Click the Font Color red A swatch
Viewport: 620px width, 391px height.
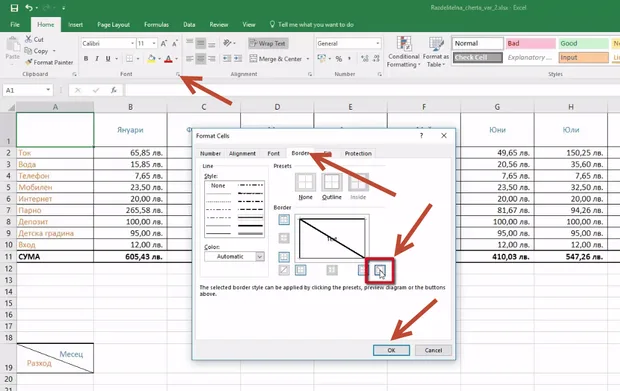point(168,59)
